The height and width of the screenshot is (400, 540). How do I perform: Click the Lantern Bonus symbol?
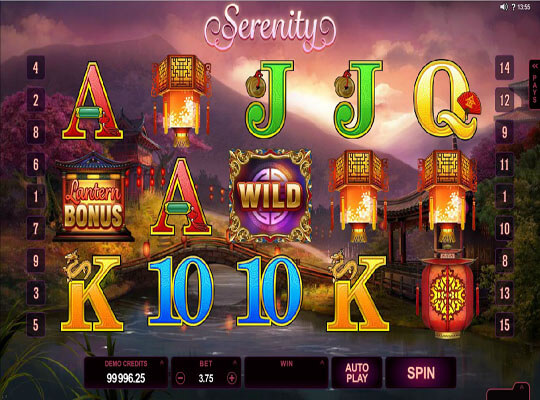click(x=93, y=196)
